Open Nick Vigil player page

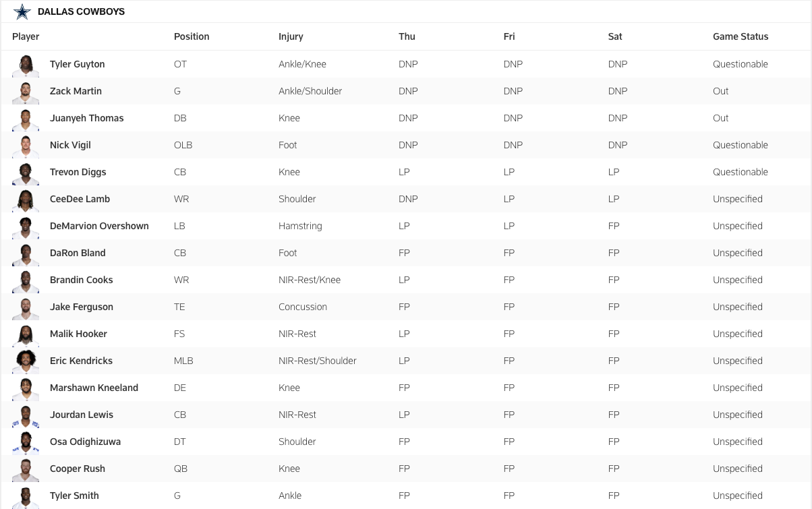click(70, 145)
